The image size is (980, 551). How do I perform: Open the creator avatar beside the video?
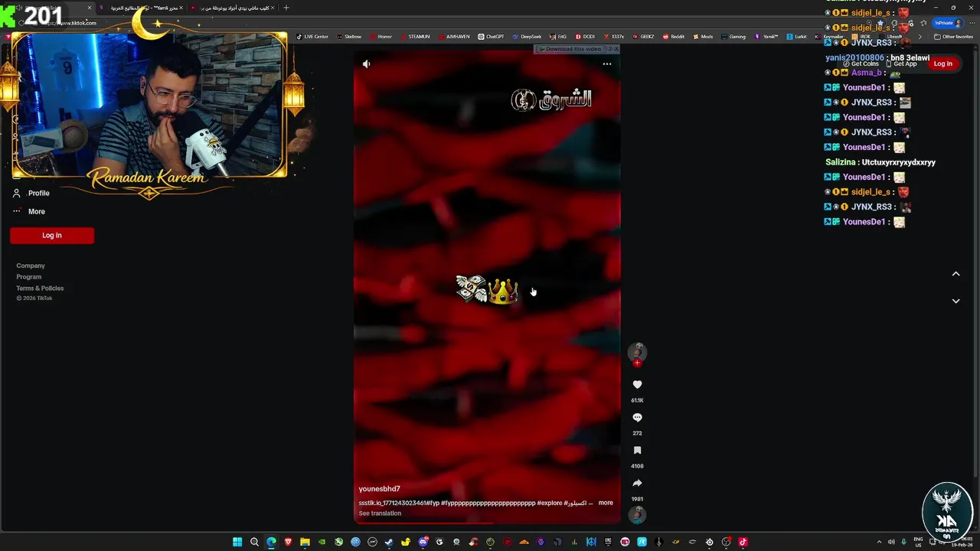pos(637,351)
